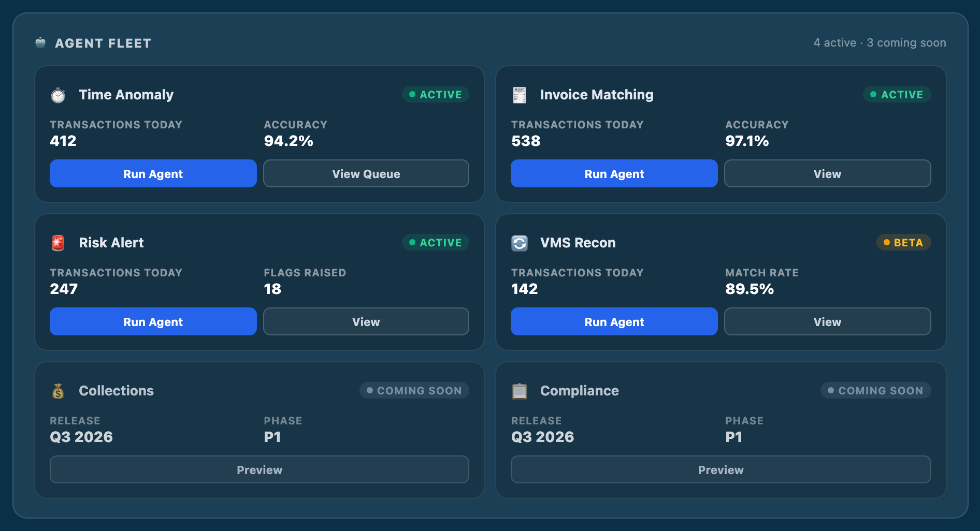
Task: Click the COMING SOON badge on Compliance
Action: pos(875,391)
